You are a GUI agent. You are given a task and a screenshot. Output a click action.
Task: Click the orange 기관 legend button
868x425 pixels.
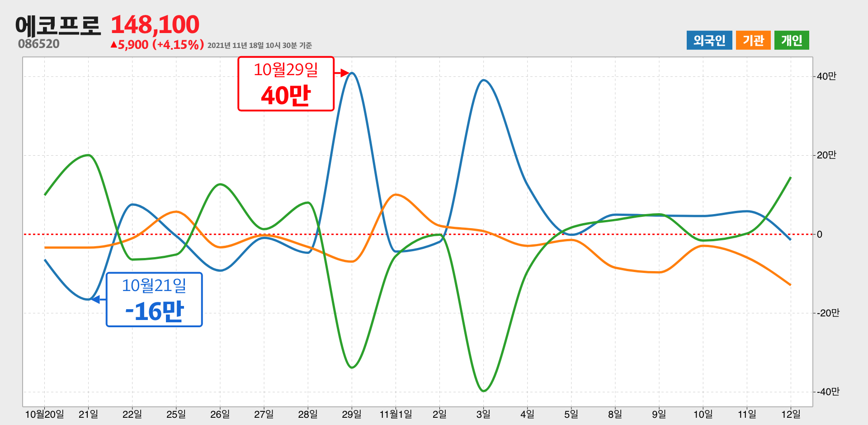753,40
